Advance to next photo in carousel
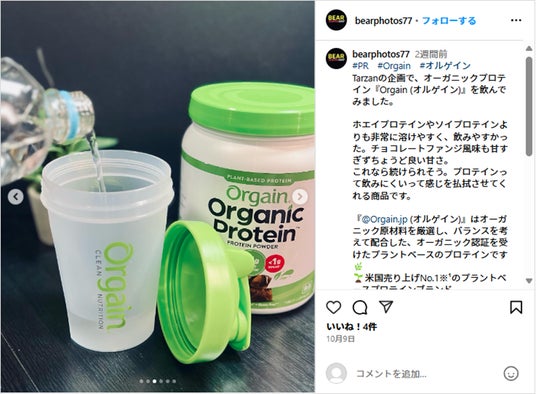Viewport: 536px width, 394px height. (x=300, y=196)
